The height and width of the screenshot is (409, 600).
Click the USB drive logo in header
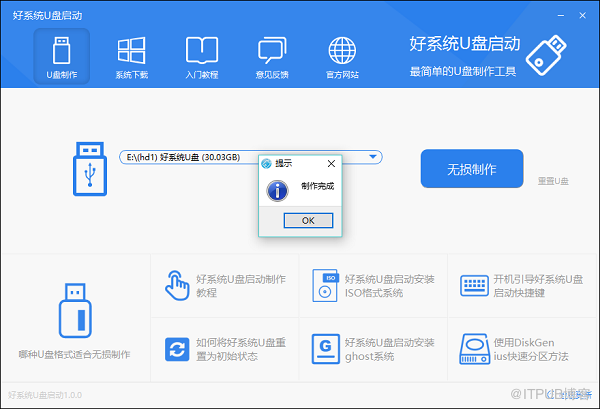click(546, 55)
